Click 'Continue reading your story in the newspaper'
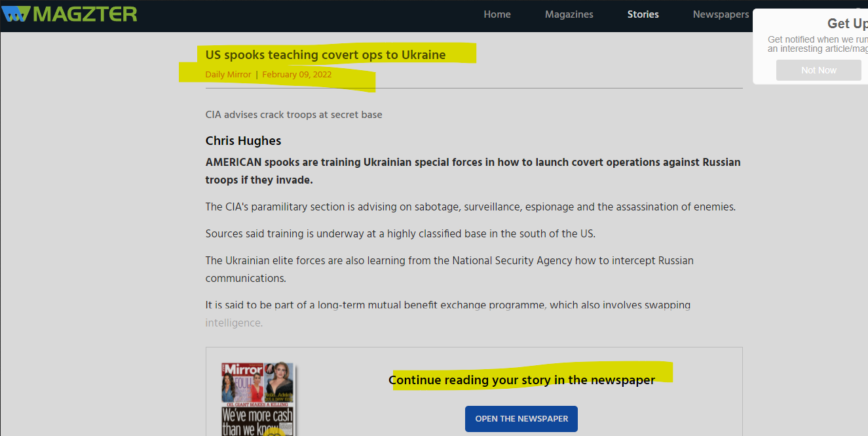868x436 pixels. coord(521,380)
